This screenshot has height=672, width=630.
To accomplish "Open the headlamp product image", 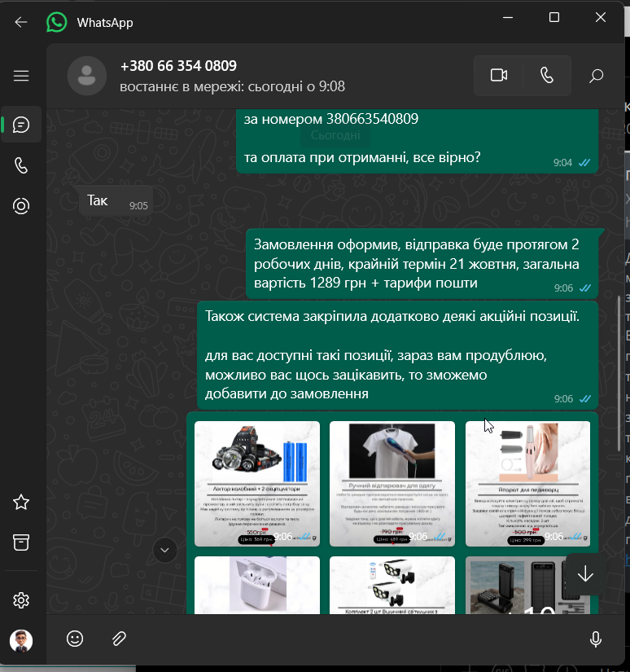I will [257, 483].
